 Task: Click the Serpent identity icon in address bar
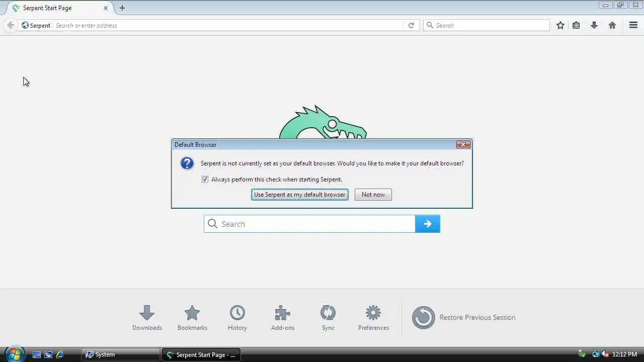(25, 25)
